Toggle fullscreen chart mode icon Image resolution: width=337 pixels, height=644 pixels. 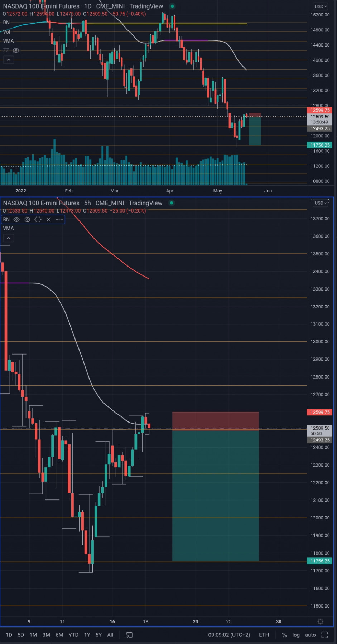click(x=324, y=635)
